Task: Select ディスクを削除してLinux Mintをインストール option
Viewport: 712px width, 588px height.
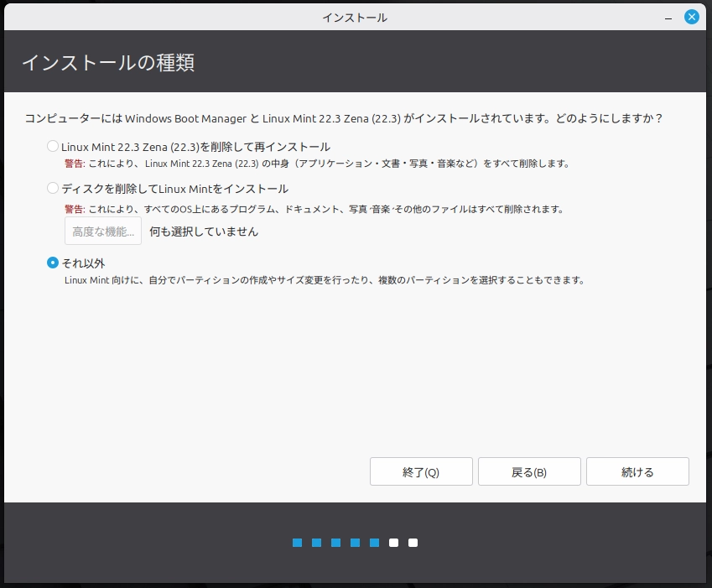Action: pyautogui.click(x=52, y=189)
